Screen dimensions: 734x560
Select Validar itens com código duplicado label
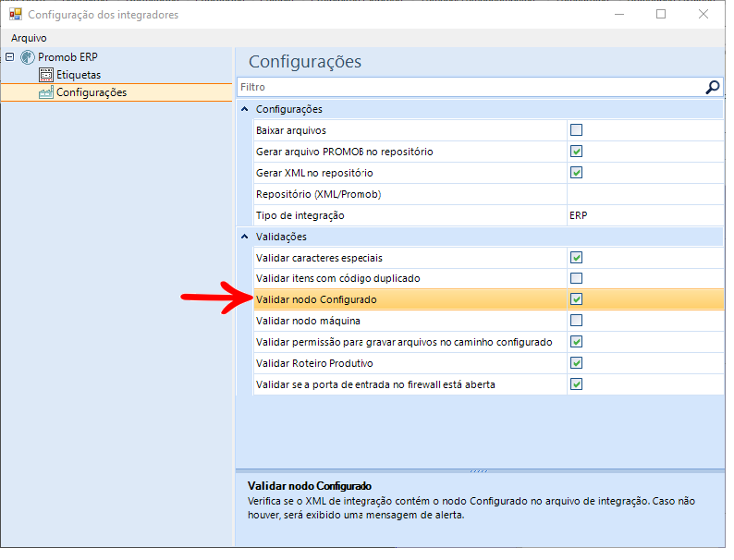tap(338, 278)
